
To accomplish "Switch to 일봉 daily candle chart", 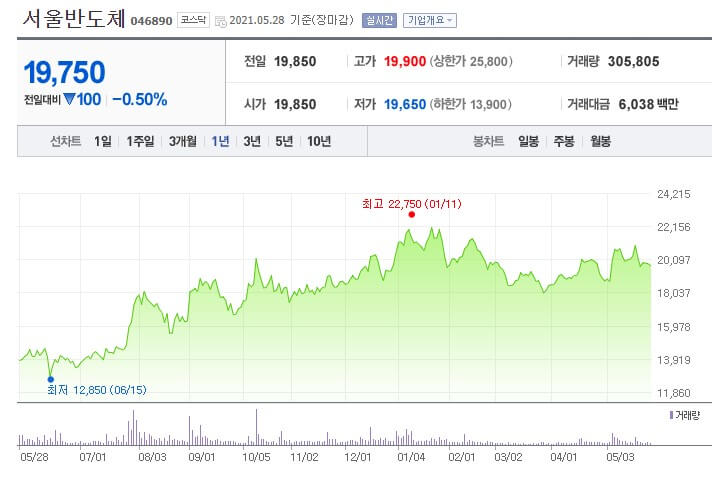I will [x=529, y=141].
